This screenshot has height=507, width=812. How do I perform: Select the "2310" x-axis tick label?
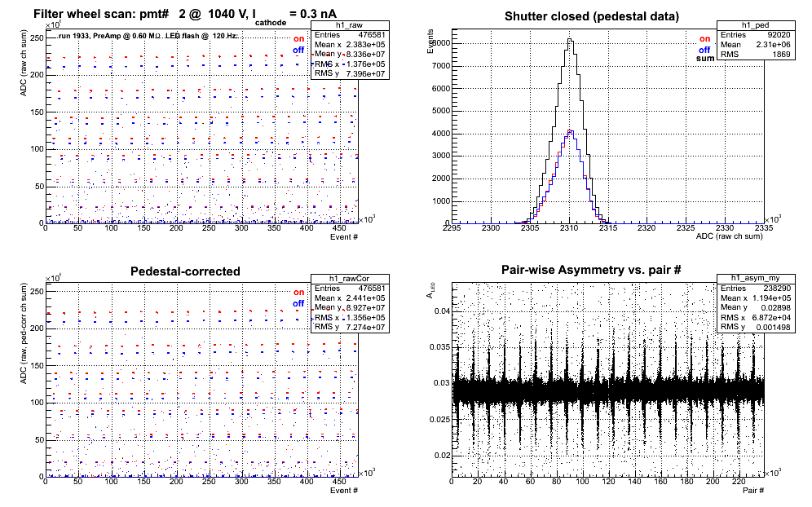[568, 227]
